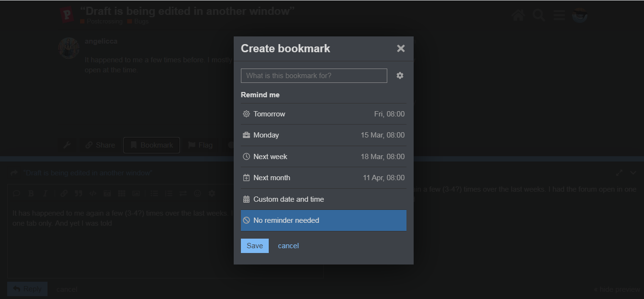Click the Monday briefcase icon
This screenshot has height=299, width=644.
(x=246, y=135)
